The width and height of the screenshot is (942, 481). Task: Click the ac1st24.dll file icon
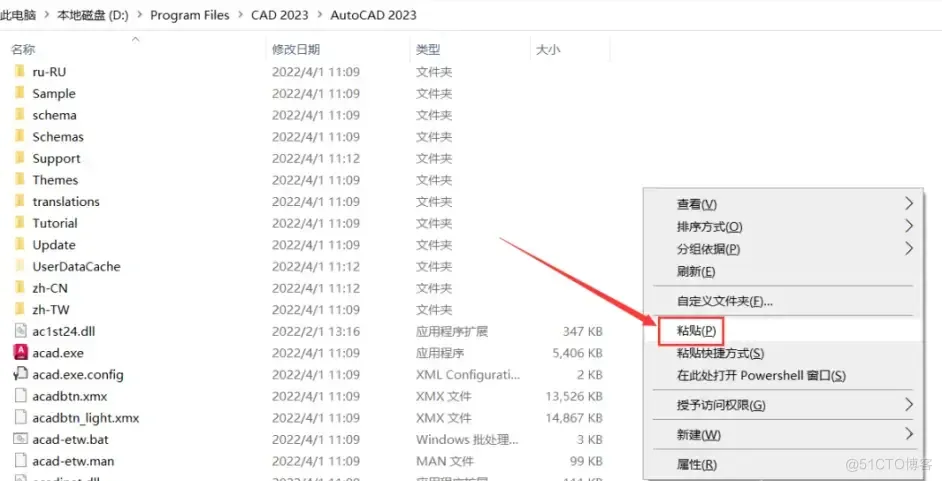click(20, 331)
